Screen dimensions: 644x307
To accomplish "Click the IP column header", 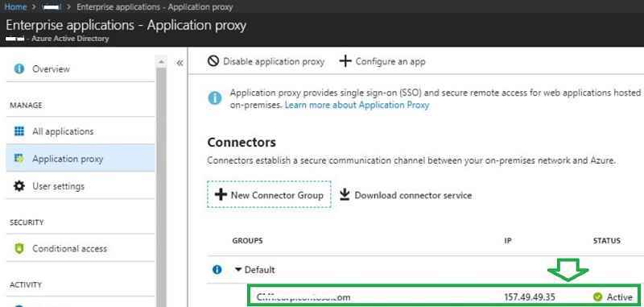I will [508, 240].
